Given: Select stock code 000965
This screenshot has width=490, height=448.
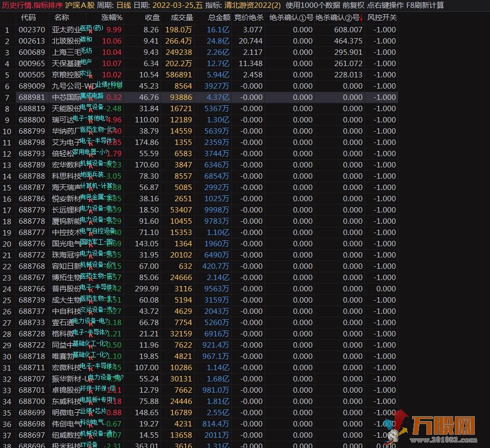Looking at the screenshot, I should [x=32, y=63].
